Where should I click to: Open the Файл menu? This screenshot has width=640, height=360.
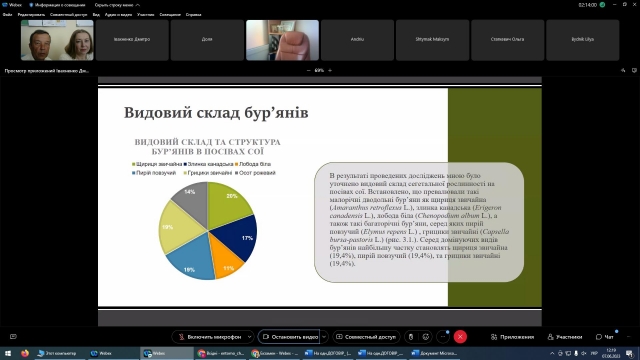click(7, 15)
